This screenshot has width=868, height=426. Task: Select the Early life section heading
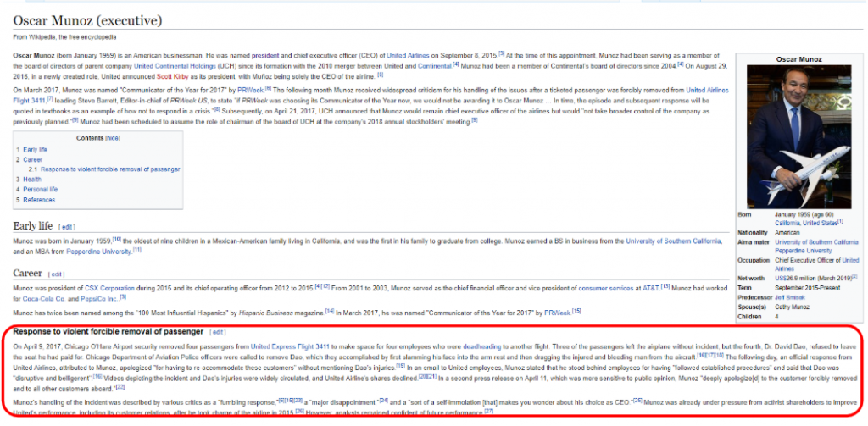pos(33,226)
